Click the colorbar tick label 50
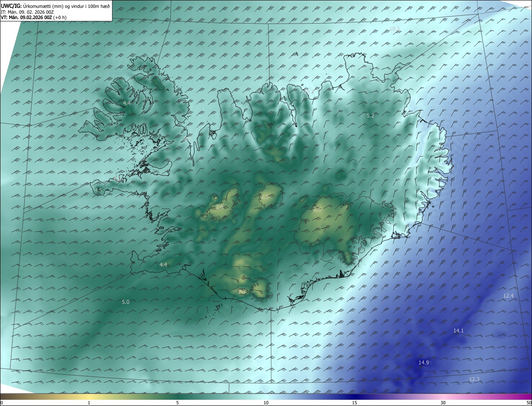532x406 pixels. point(528,403)
